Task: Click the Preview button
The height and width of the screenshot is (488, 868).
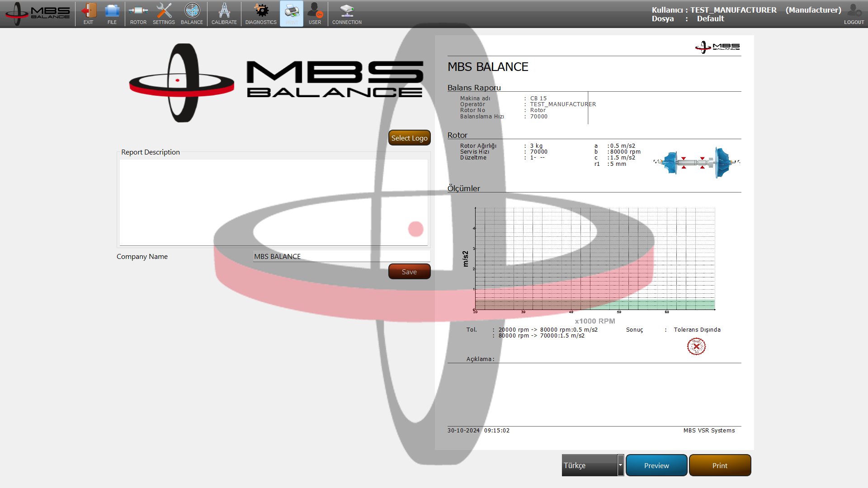Action: [656, 465]
